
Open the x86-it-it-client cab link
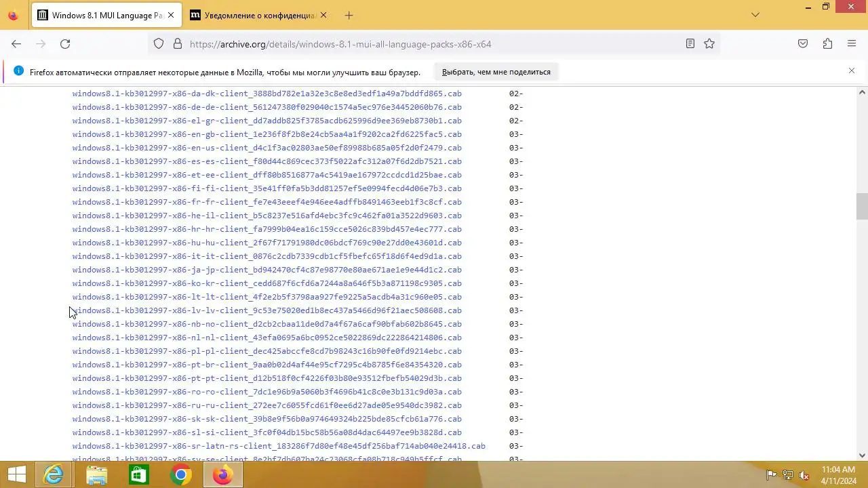click(x=267, y=256)
